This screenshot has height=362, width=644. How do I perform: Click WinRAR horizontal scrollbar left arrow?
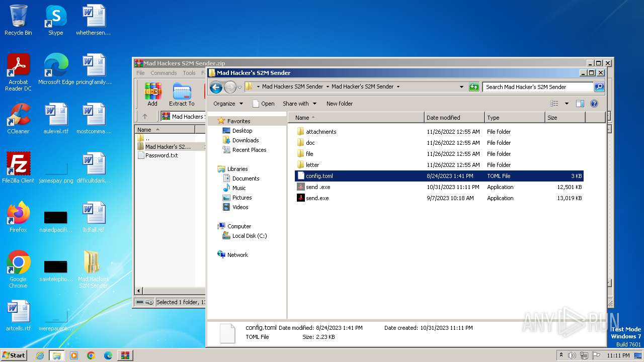(x=139, y=291)
